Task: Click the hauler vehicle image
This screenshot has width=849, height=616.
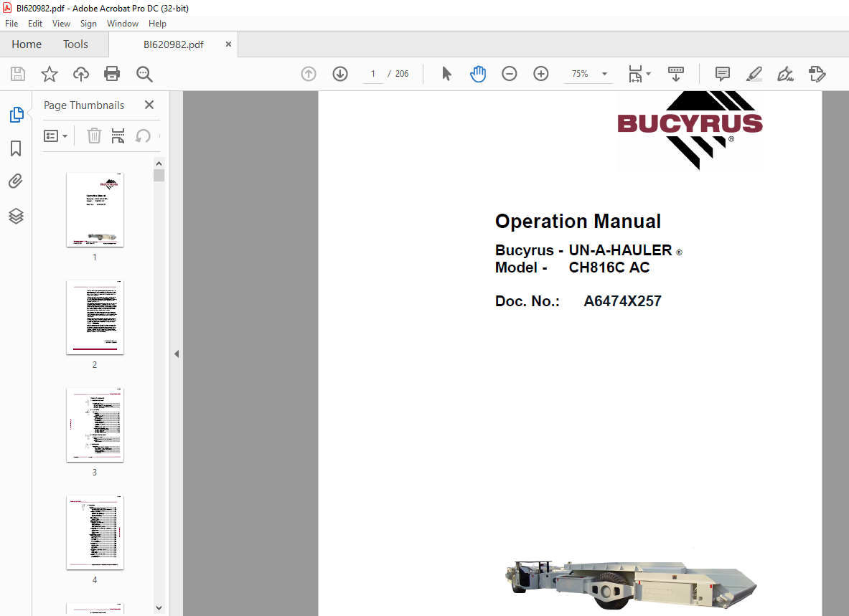Action: click(631, 584)
